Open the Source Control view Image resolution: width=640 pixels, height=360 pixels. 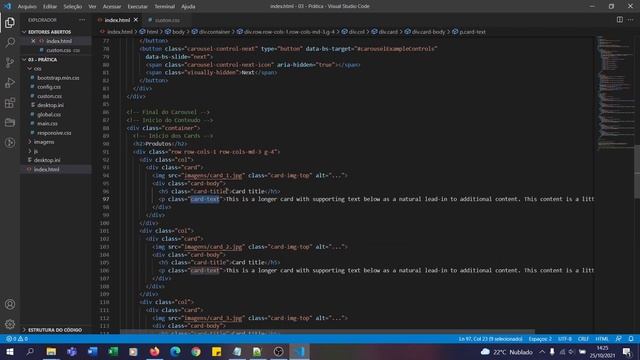(x=10, y=62)
